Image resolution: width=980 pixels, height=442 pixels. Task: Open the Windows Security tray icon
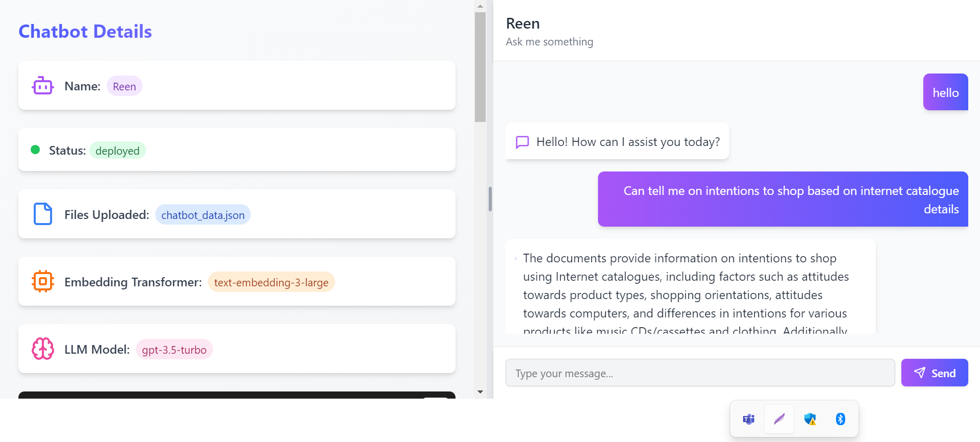coord(810,419)
